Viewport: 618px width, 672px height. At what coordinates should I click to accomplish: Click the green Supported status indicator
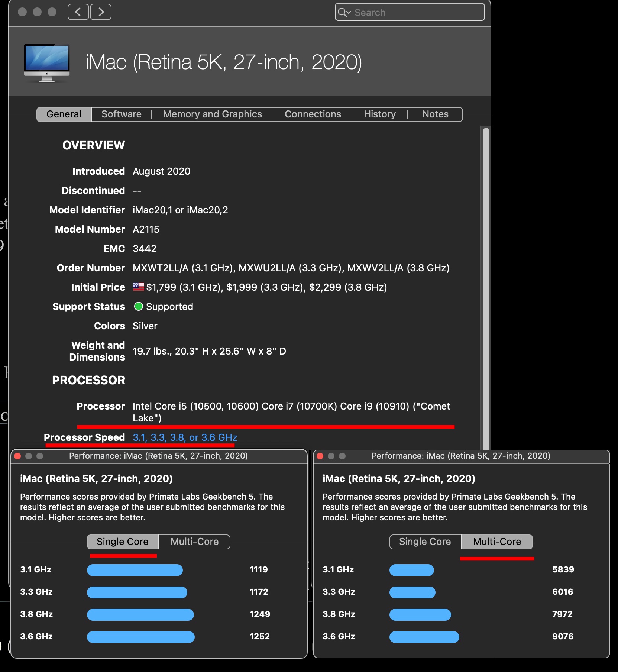tap(139, 306)
